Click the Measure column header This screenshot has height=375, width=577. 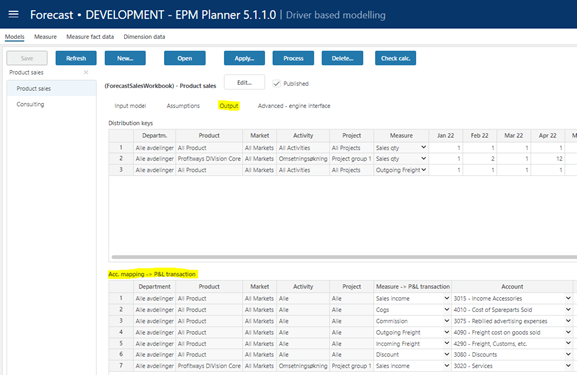tap(401, 135)
